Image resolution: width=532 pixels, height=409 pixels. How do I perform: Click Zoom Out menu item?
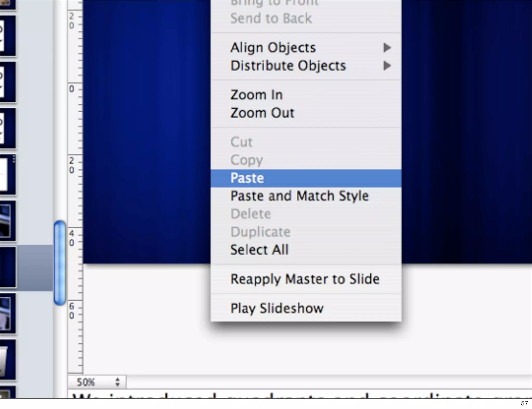(x=262, y=113)
